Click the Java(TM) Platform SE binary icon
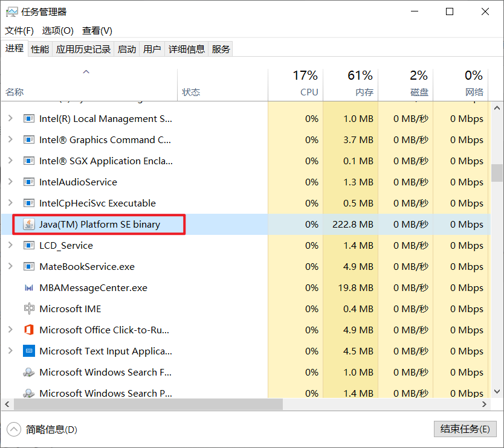 pos(29,224)
